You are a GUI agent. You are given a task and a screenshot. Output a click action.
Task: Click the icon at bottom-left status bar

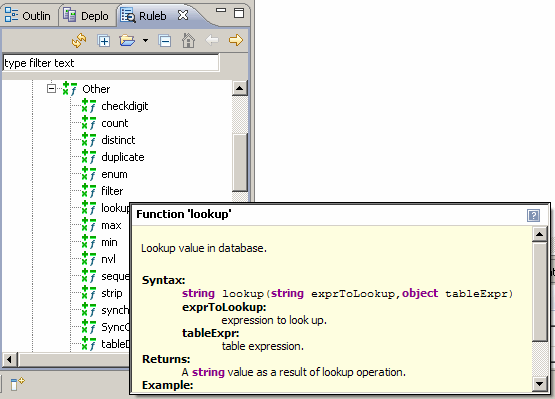pyautogui.click(x=17, y=384)
